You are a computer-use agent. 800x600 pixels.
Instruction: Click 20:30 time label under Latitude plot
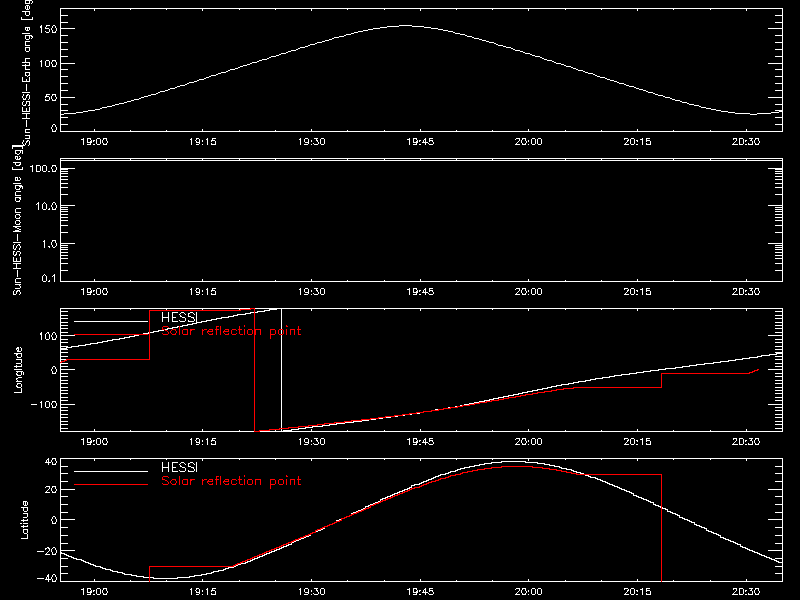[746, 592]
